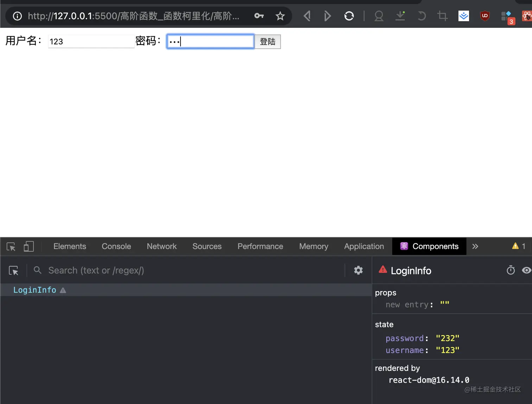Activate the DevTools inspect element picker

click(x=11, y=246)
